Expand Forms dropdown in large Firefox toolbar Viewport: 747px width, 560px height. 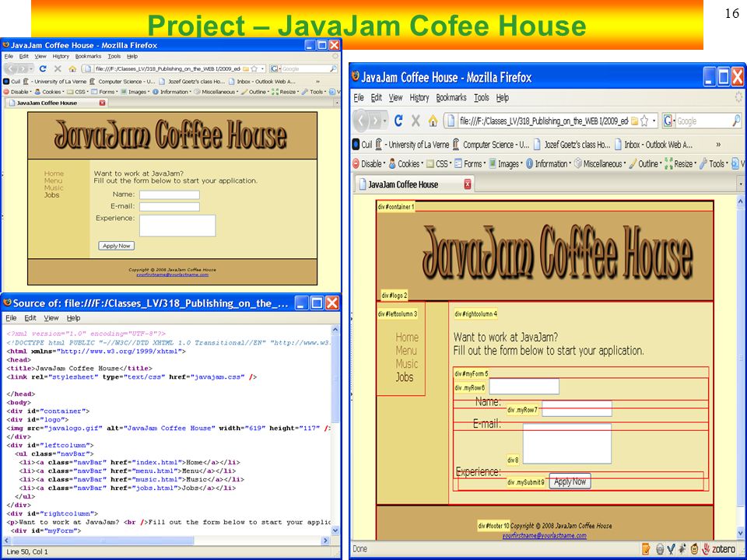[470, 164]
